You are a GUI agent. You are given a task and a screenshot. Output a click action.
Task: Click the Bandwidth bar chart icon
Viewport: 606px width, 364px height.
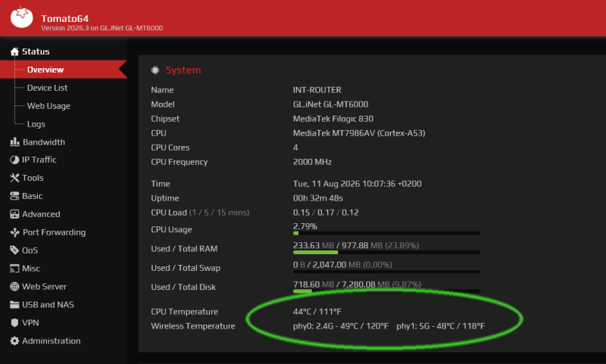(x=14, y=142)
